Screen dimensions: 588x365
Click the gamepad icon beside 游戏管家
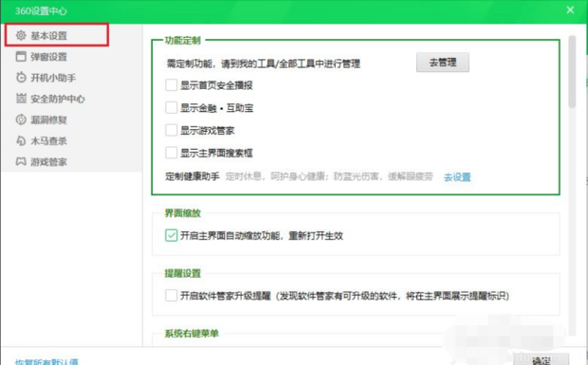click(x=21, y=161)
